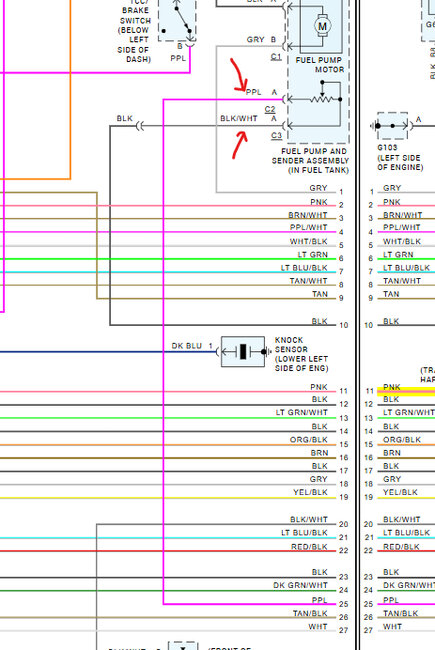435x650 pixels.
Task: Click PPL/WHT wire label at left-side pin 4
Action: click(309, 227)
